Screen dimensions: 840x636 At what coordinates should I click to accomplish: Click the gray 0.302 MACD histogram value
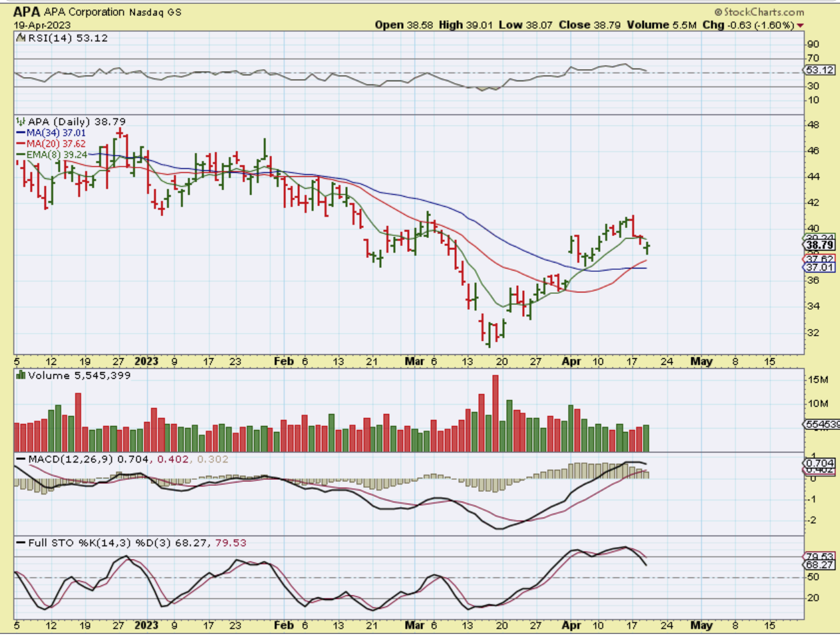point(213,459)
